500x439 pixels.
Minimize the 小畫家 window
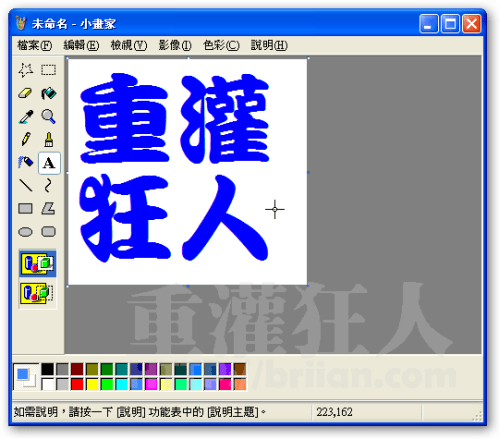click(x=429, y=24)
